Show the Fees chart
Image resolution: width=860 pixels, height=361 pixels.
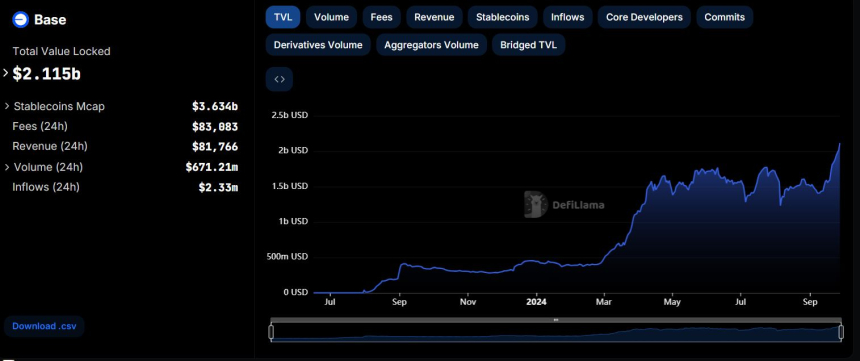click(x=381, y=17)
